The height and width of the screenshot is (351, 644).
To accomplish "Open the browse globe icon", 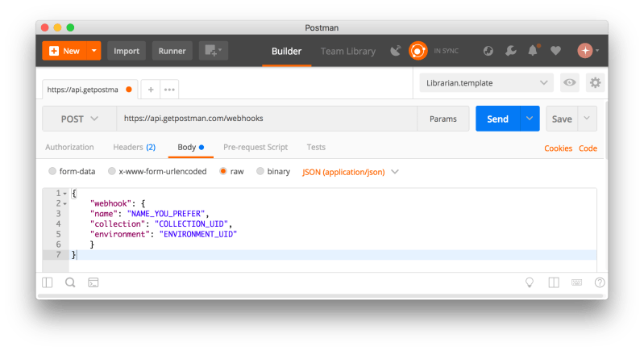I will [488, 51].
